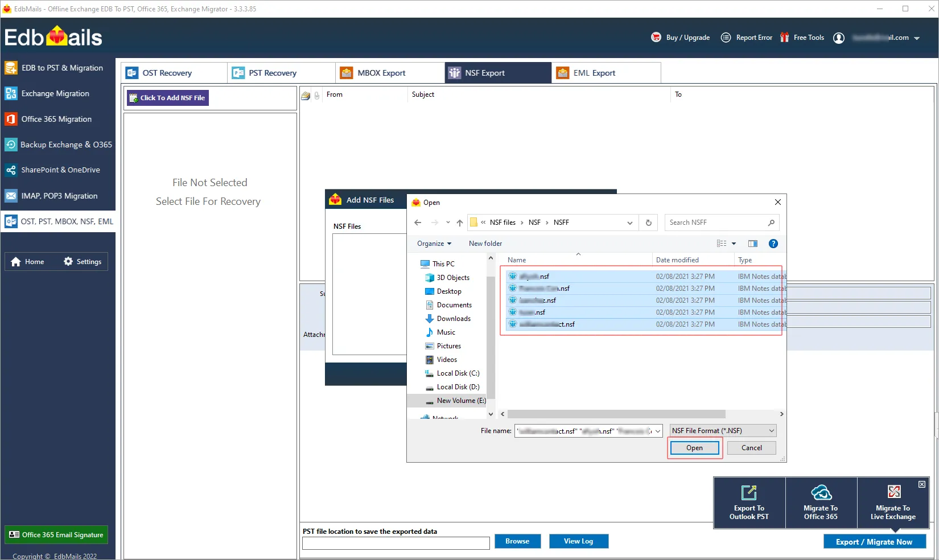The width and height of the screenshot is (939, 560).
Task: Choose Migrate To Live Exchange
Action: 893,503
